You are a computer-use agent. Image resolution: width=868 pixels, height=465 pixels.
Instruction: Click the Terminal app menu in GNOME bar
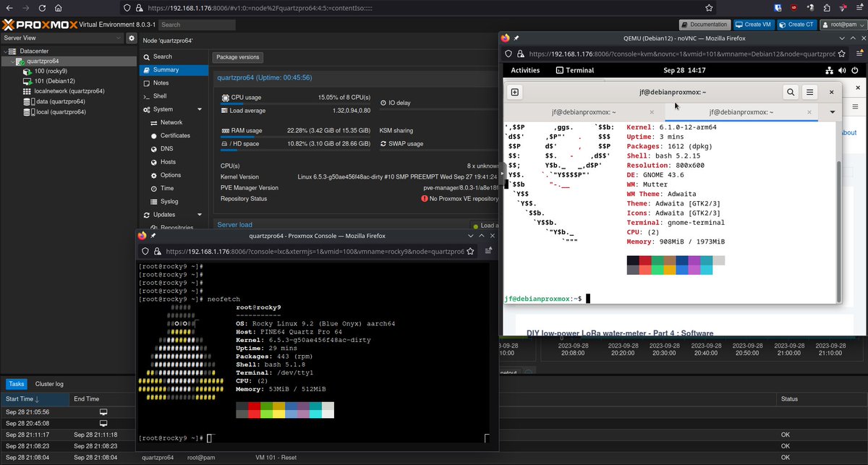click(x=575, y=70)
